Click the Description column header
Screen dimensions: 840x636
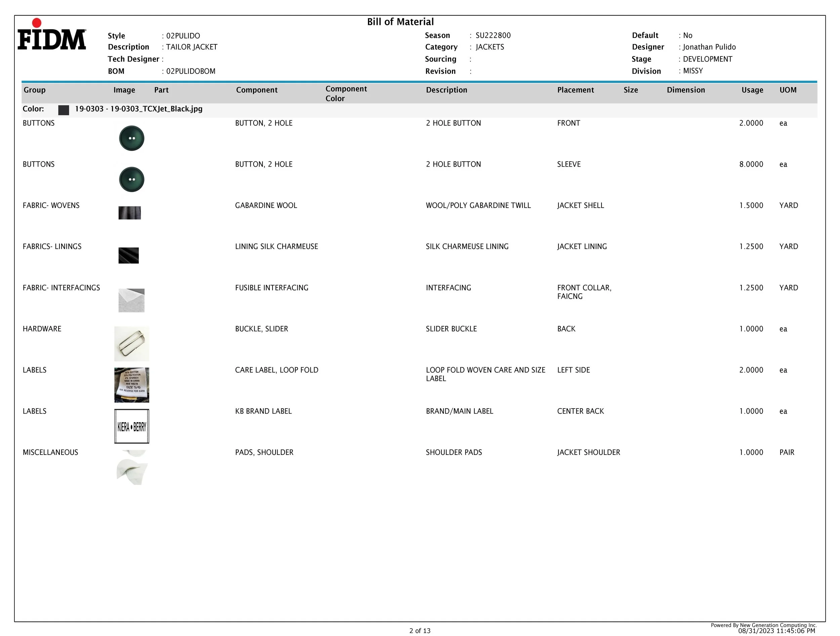pos(447,90)
